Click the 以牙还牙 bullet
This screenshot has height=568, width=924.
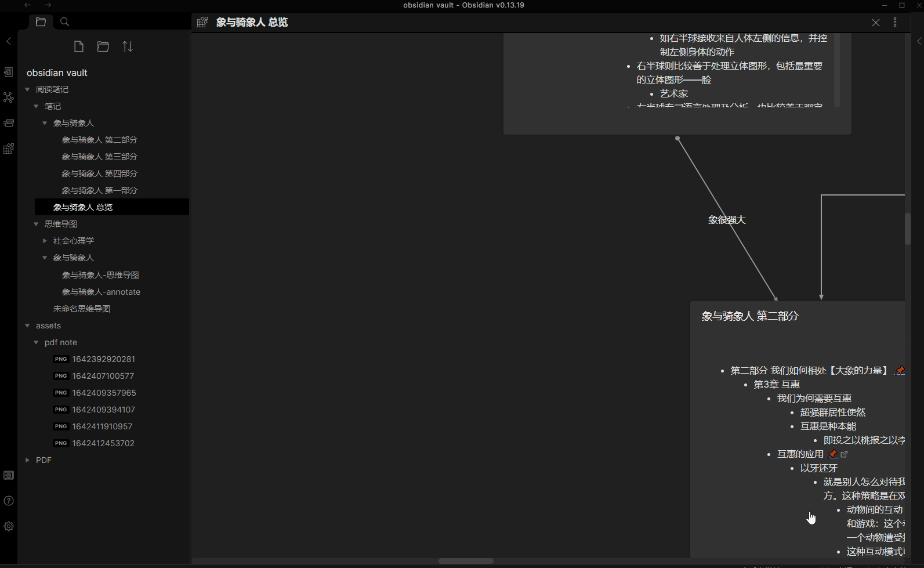819,468
